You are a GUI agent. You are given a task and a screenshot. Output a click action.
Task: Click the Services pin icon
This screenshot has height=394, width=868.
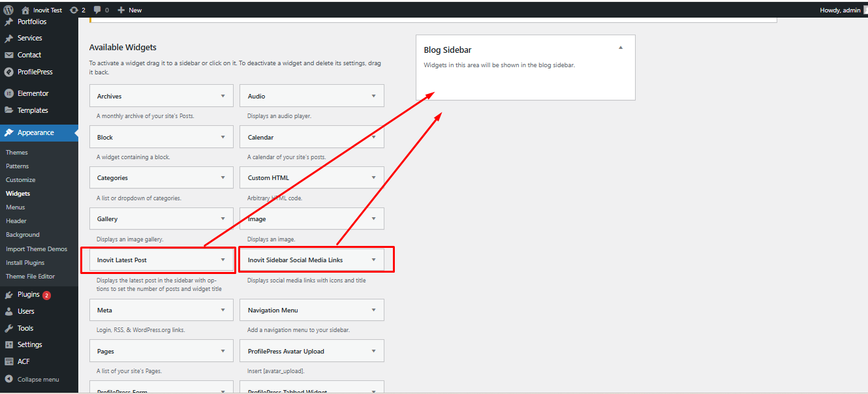9,38
